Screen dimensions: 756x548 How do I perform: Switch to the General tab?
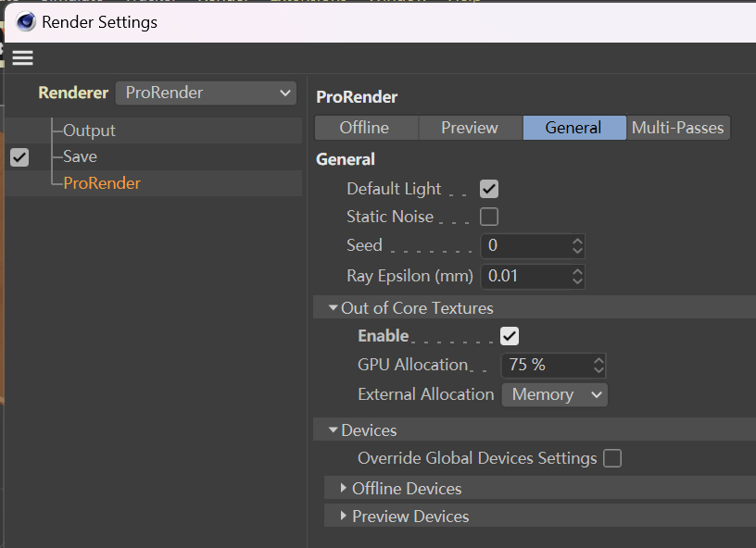point(574,128)
